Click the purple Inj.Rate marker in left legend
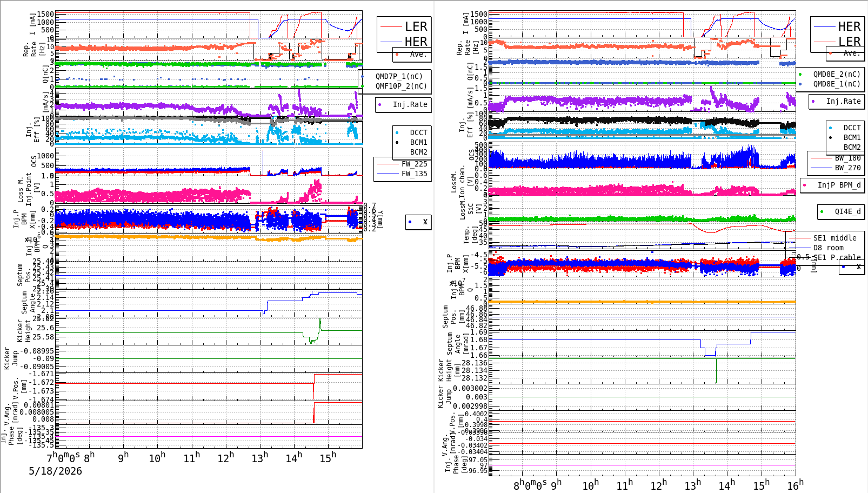Viewport: 868px width, 493px height. coord(380,104)
